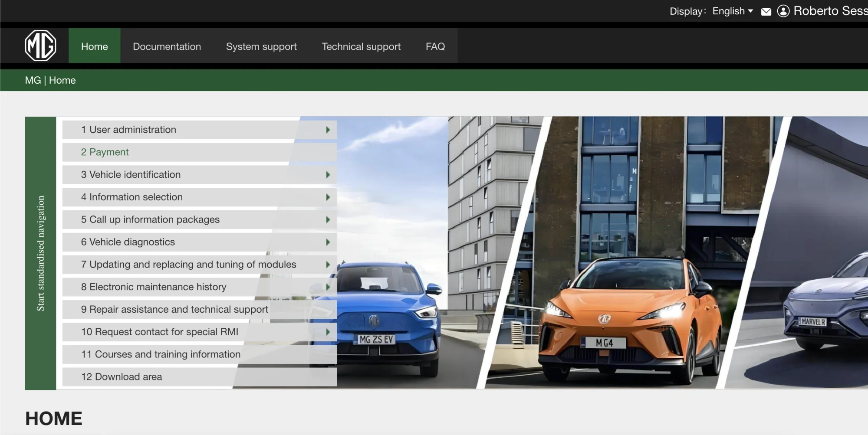Open Roberto Sess user account link

point(830,11)
